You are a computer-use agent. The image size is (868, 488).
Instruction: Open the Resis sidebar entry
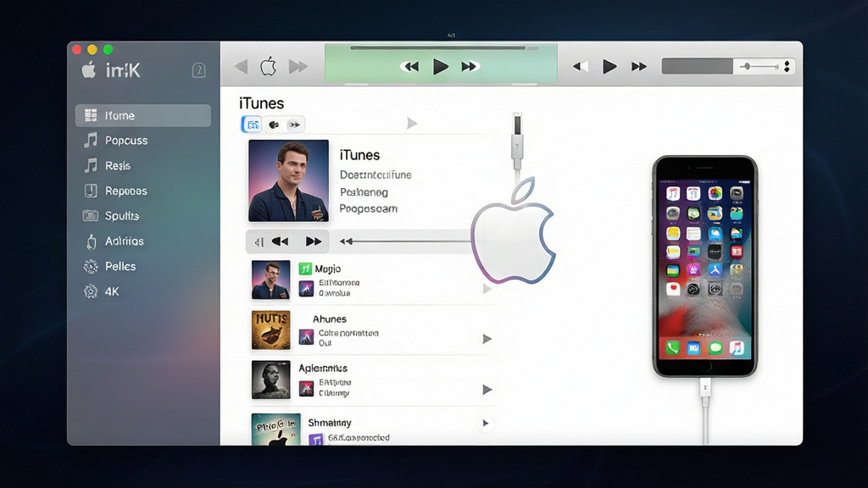coord(118,166)
